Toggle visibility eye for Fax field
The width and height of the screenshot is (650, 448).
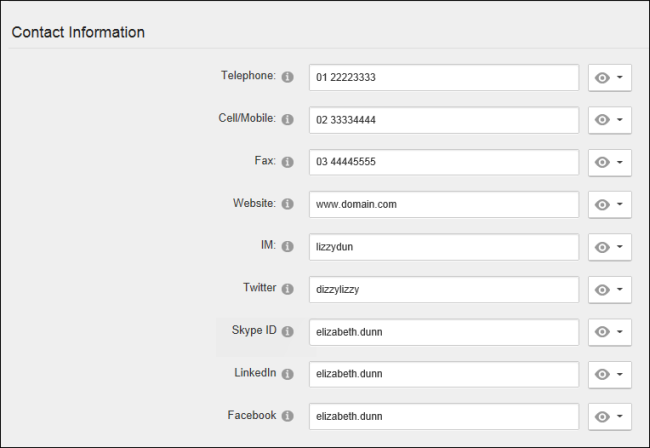coord(602,162)
